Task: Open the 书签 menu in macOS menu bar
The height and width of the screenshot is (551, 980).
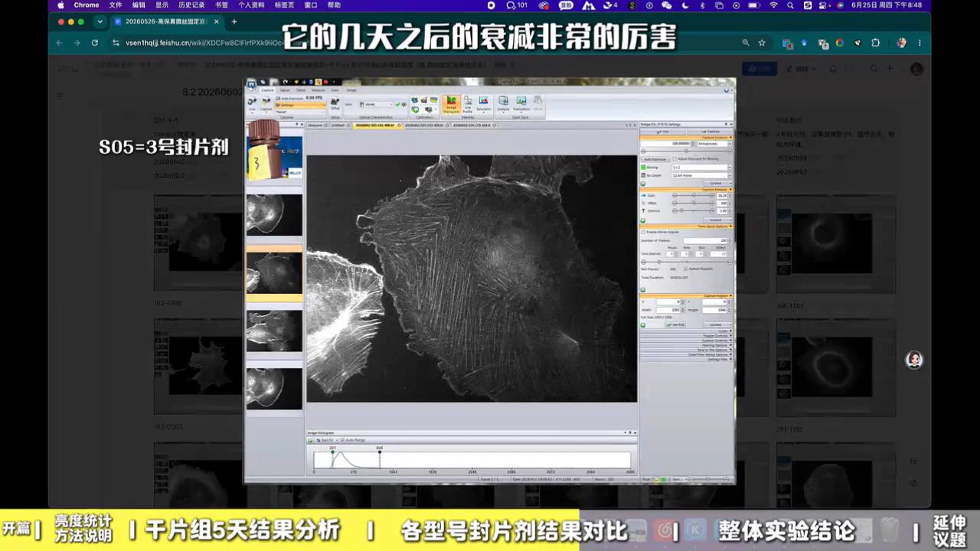Action: (x=221, y=5)
